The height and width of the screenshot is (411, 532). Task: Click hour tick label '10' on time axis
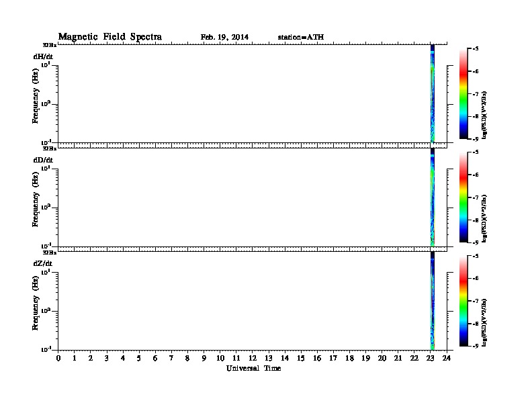(220, 358)
